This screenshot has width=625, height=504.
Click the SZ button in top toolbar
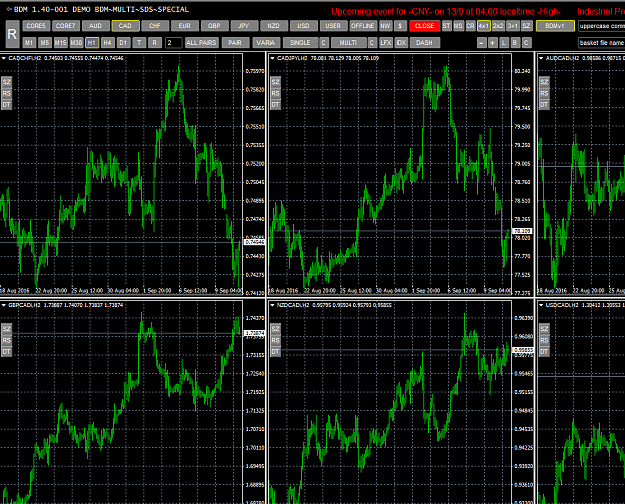526,26
